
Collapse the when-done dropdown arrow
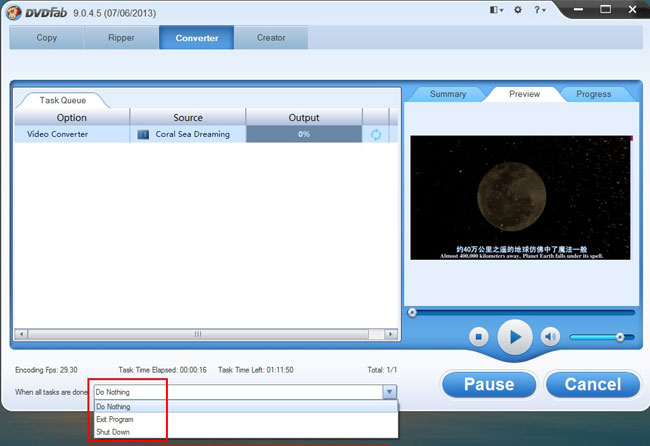pyautogui.click(x=389, y=392)
